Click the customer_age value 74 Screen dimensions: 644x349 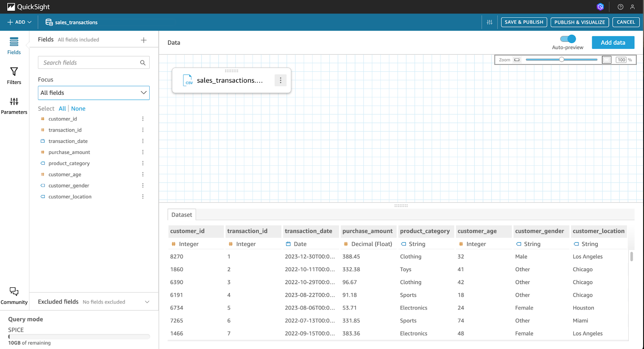pos(461,320)
